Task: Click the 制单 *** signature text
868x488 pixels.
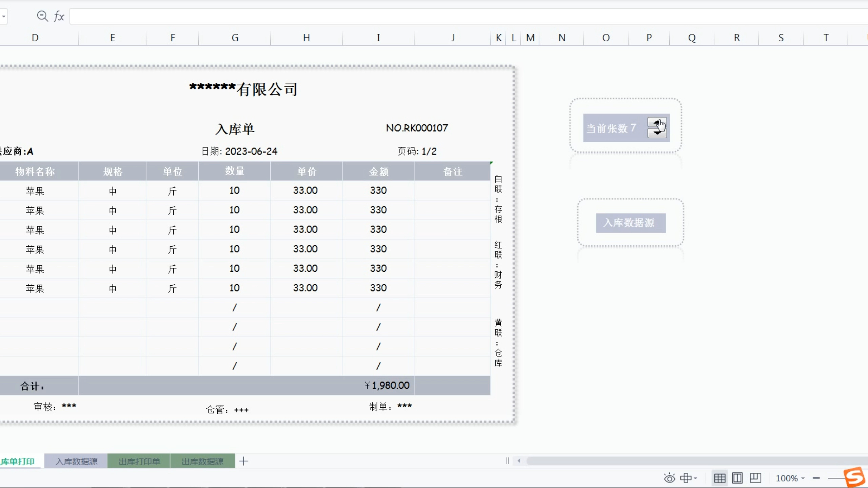Action: coord(390,406)
